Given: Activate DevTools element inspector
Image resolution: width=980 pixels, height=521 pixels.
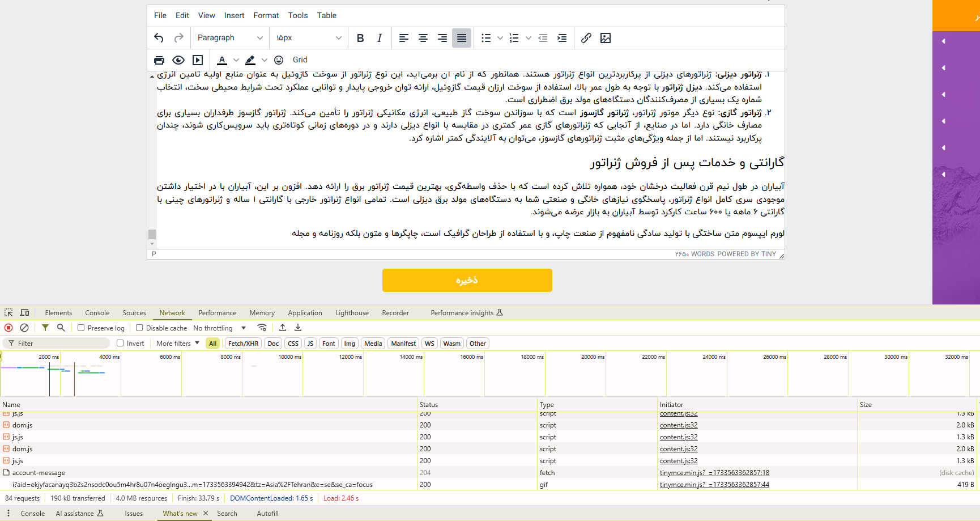Looking at the screenshot, I should tap(8, 312).
